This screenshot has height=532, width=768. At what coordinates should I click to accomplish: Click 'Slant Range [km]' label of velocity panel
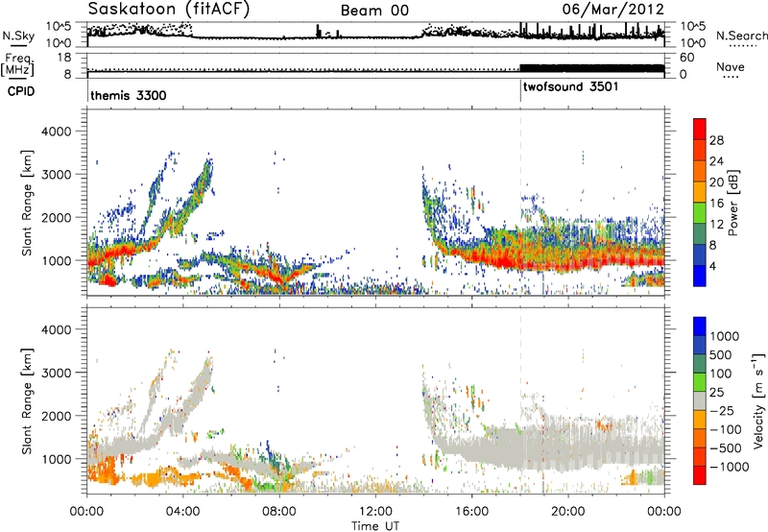coord(28,400)
